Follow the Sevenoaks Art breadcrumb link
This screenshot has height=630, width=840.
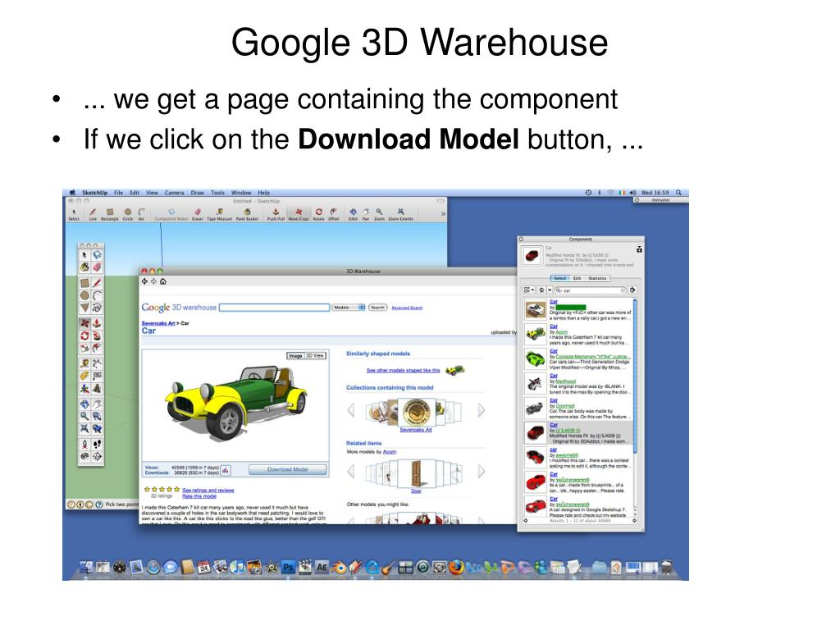[x=158, y=323]
